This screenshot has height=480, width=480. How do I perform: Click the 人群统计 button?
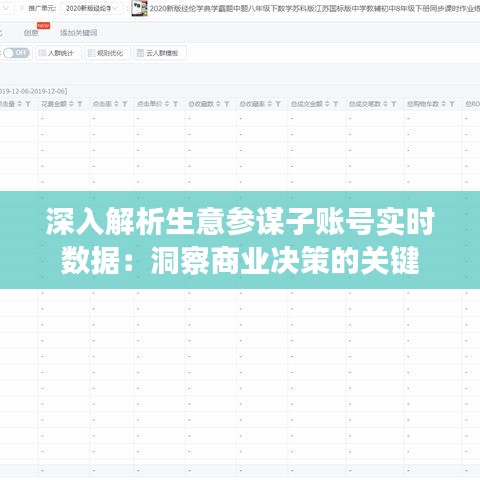pos(59,53)
